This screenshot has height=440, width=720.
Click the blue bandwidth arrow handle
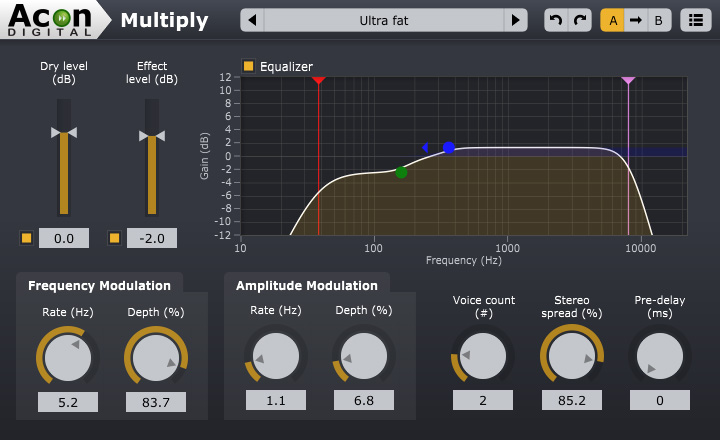click(x=425, y=147)
